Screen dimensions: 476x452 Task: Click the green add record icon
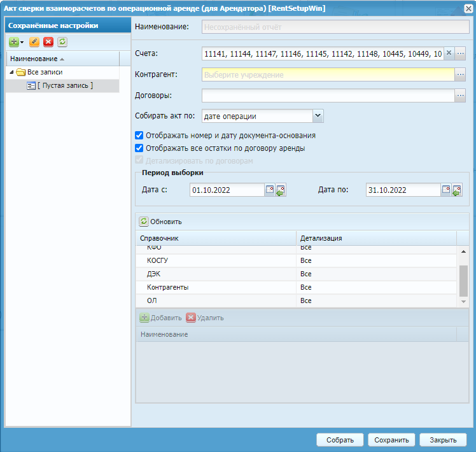[13, 41]
